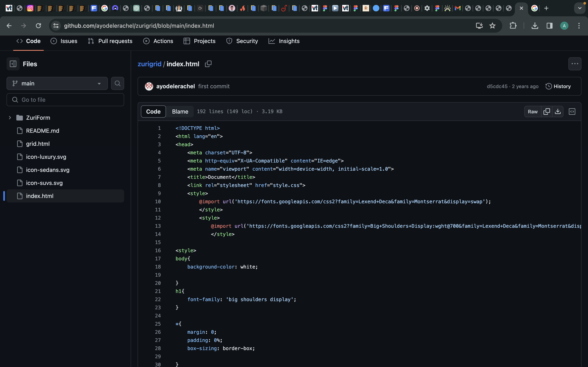
Task: Collapse the Files tree side panel
Action: point(13,64)
